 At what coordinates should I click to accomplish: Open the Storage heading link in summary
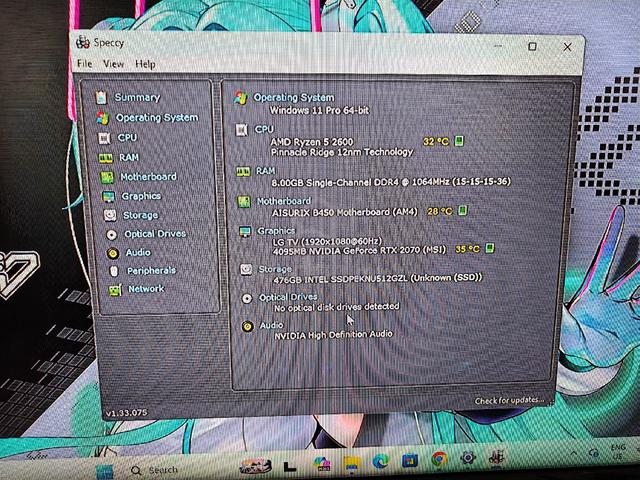point(276,269)
